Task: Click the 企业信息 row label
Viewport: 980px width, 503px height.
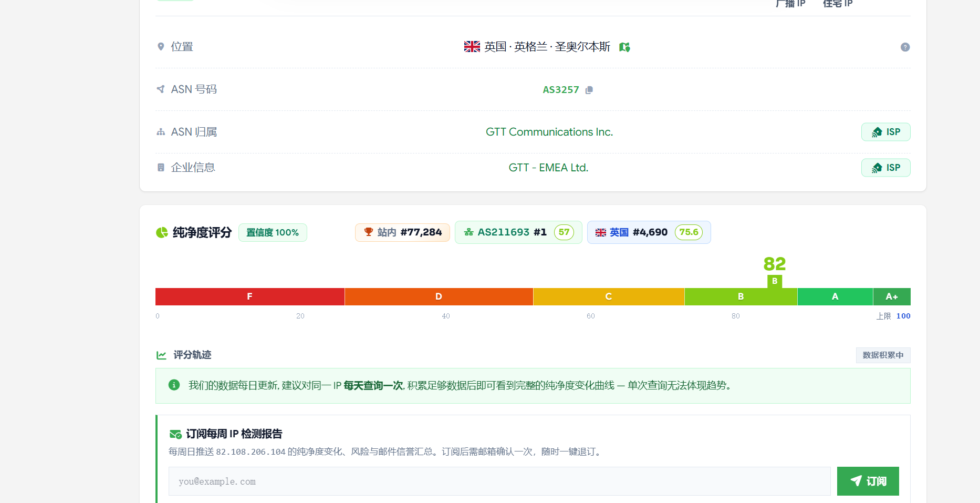Action: pos(193,168)
